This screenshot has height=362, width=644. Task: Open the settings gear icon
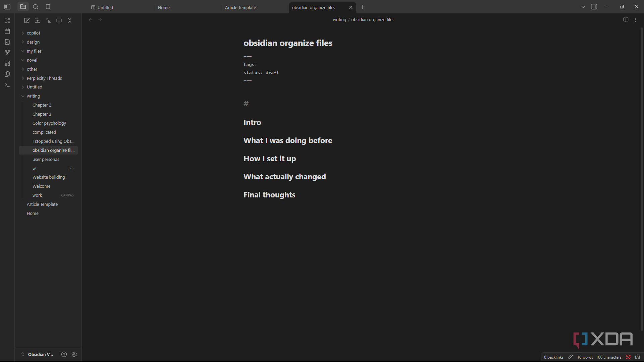74,354
